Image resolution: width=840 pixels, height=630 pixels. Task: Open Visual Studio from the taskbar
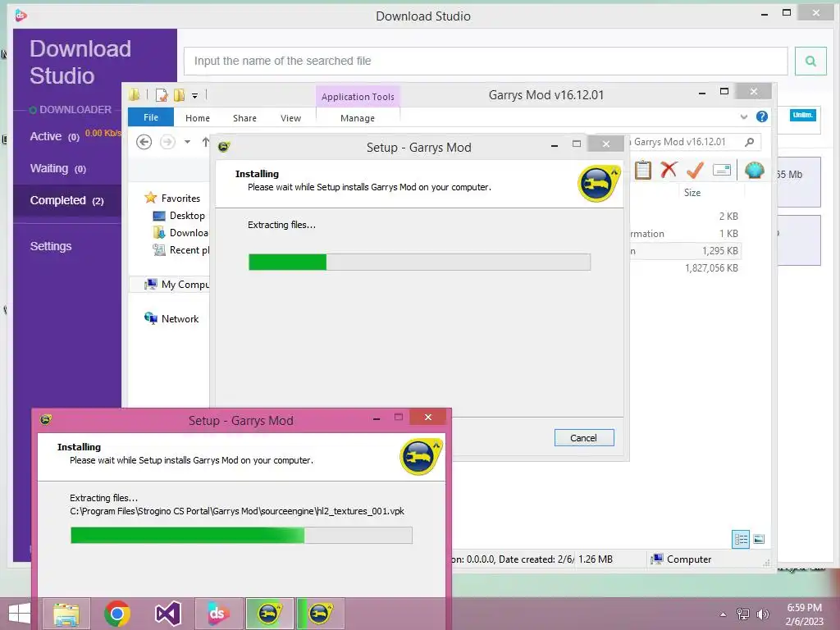[167, 614]
